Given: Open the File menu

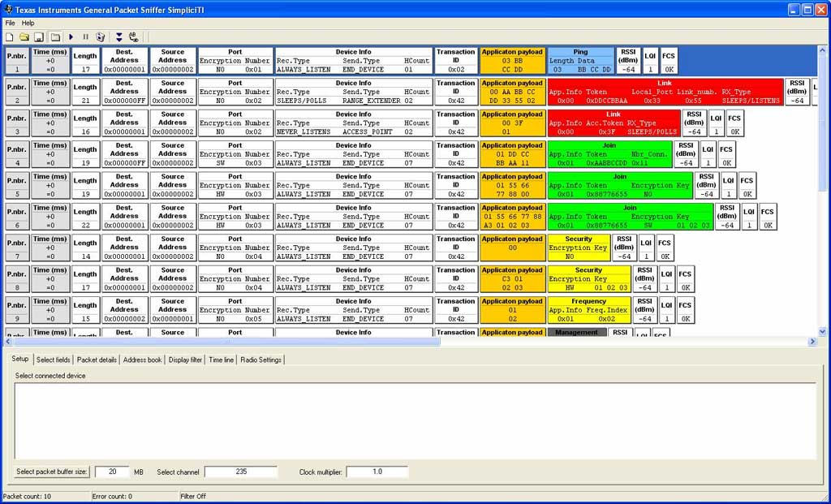Looking at the screenshot, I should click(x=10, y=23).
